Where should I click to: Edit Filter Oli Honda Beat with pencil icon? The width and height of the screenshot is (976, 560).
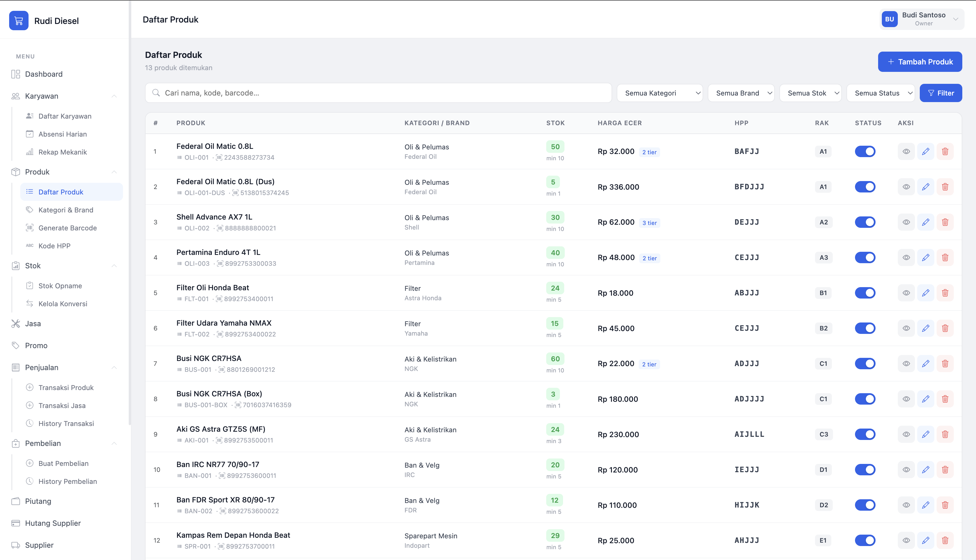pyautogui.click(x=925, y=293)
